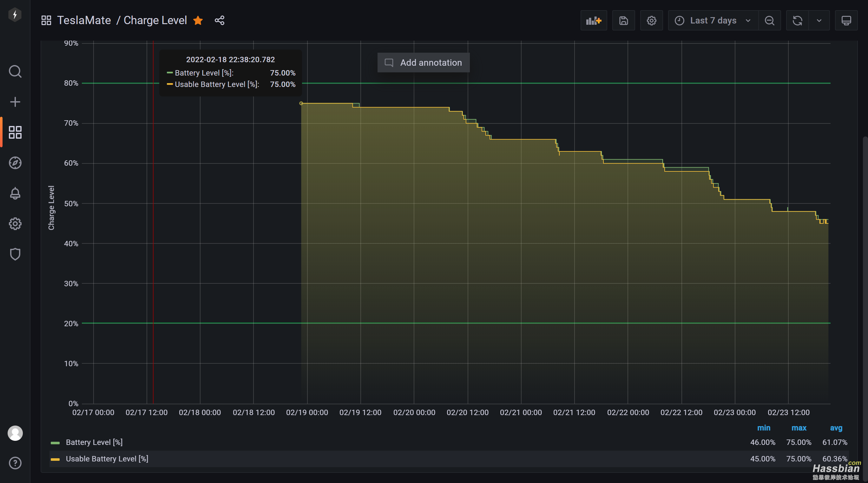Open the Configuration gear in sidebar

(x=15, y=223)
